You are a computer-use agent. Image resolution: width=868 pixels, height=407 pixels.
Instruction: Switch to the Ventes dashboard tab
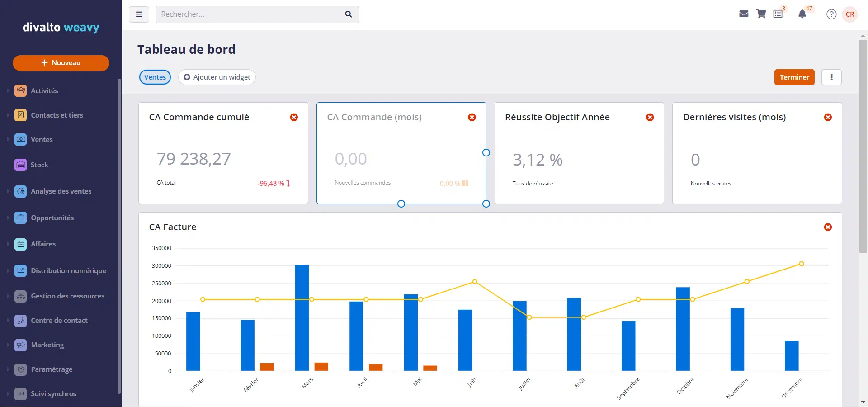(x=155, y=77)
